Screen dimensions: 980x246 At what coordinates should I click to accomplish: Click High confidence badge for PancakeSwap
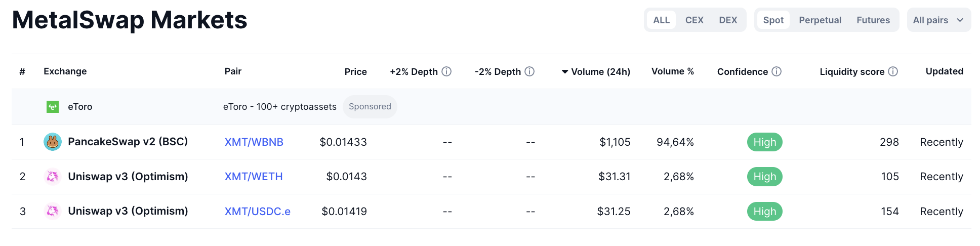coord(765,142)
